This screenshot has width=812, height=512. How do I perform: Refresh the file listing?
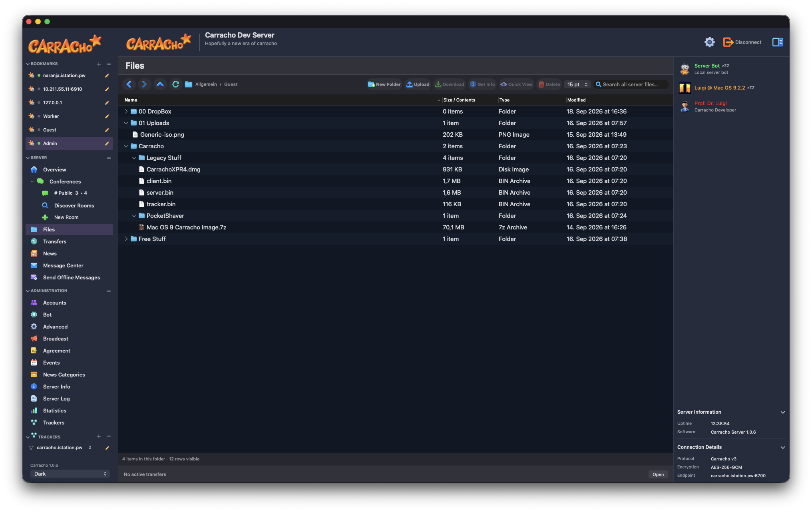(175, 84)
